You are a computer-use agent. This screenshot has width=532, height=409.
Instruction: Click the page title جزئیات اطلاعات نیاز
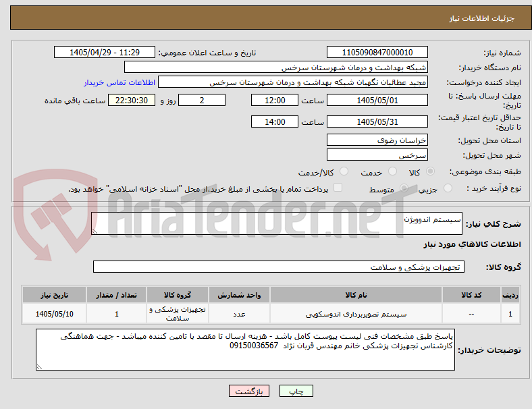pos(482,18)
